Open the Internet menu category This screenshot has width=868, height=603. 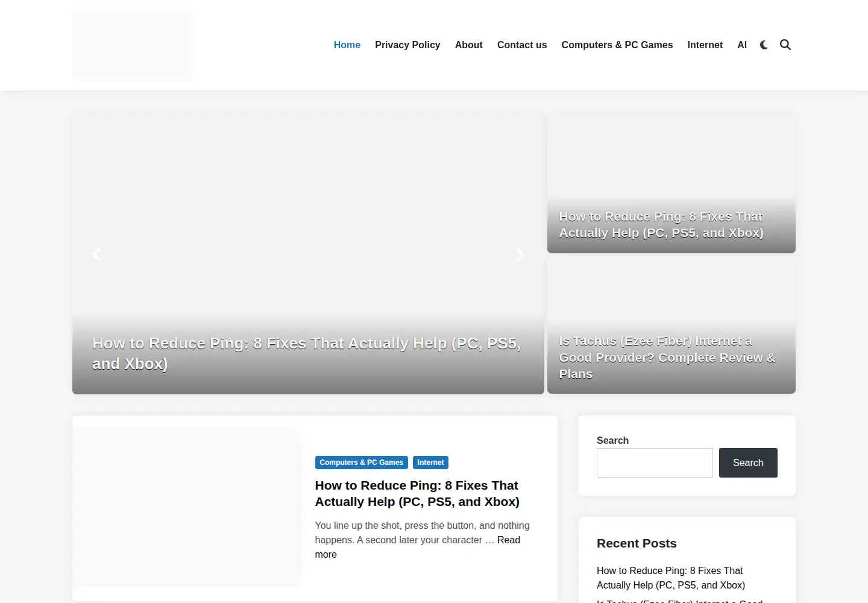(x=705, y=45)
